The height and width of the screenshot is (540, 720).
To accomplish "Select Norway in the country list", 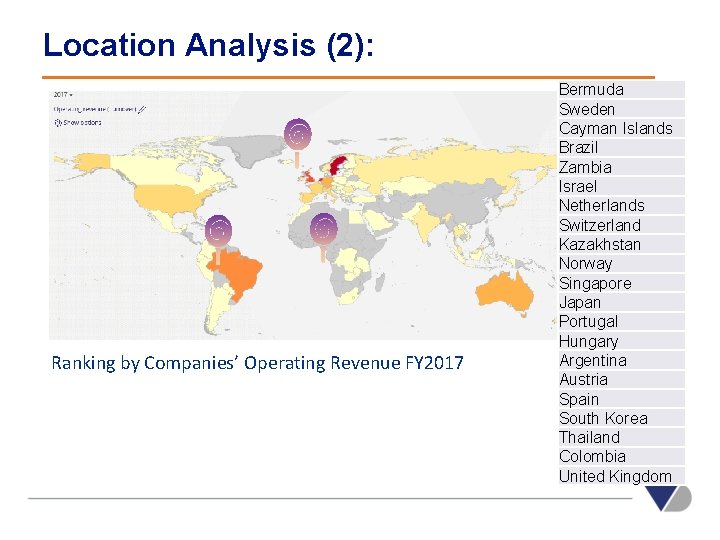I will tap(622, 264).
